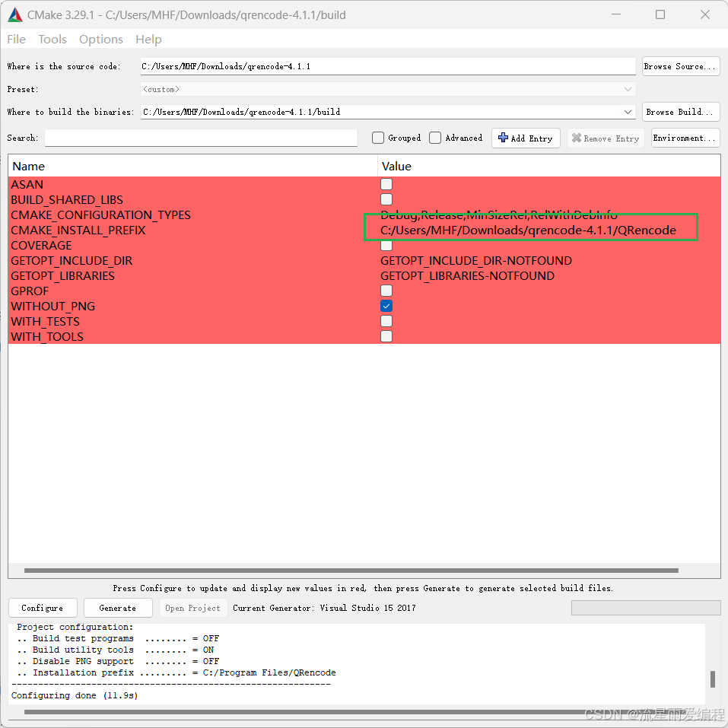The height and width of the screenshot is (728, 728).
Task: Uncheck the WITHOUT_PNG checkbox
Action: [x=386, y=307]
